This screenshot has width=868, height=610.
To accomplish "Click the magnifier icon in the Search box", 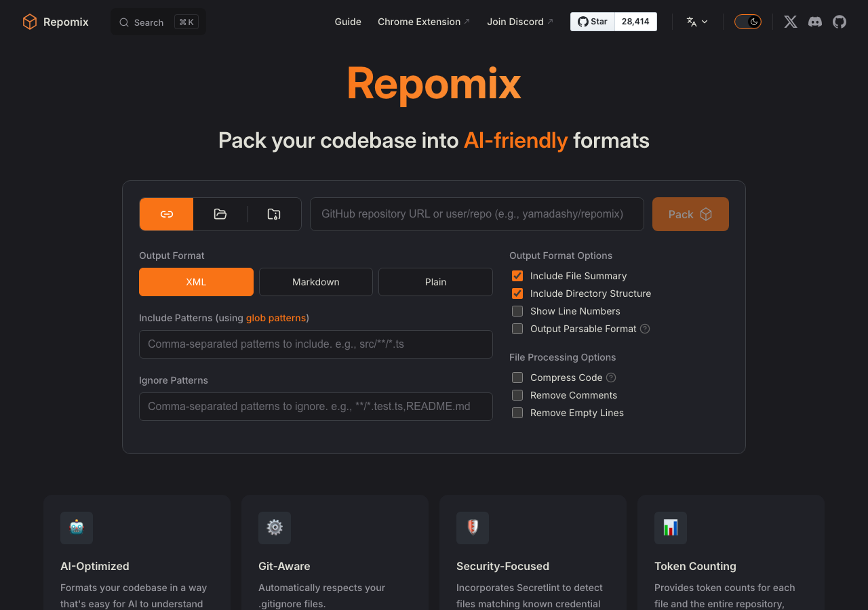I will (x=124, y=22).
